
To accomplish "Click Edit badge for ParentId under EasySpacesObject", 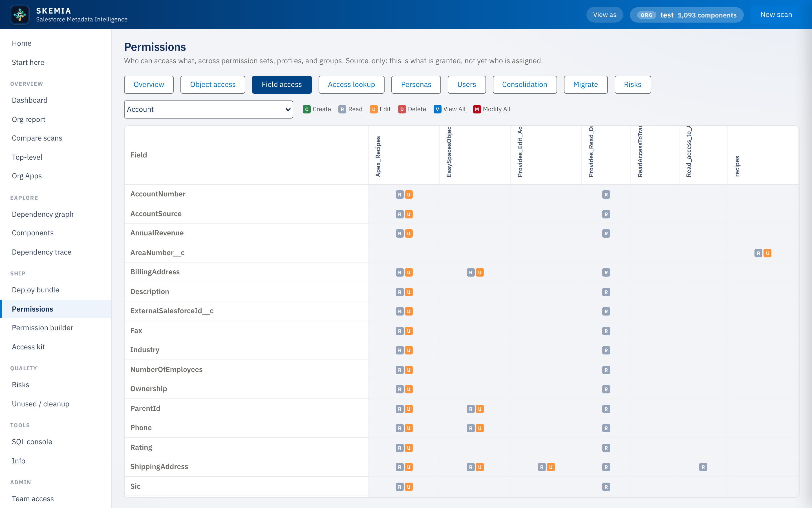I will (x=480, y=409).
